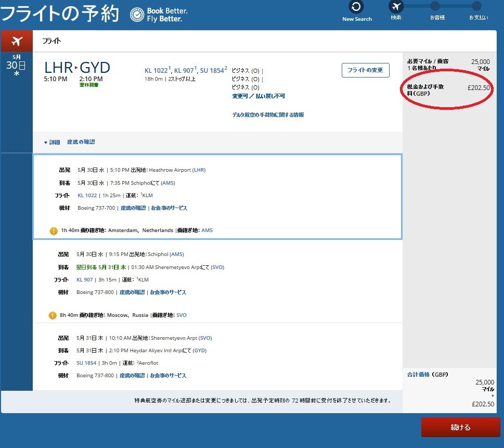Open the 変更可／払い戻し不可 fare rules link

(259, 96)
